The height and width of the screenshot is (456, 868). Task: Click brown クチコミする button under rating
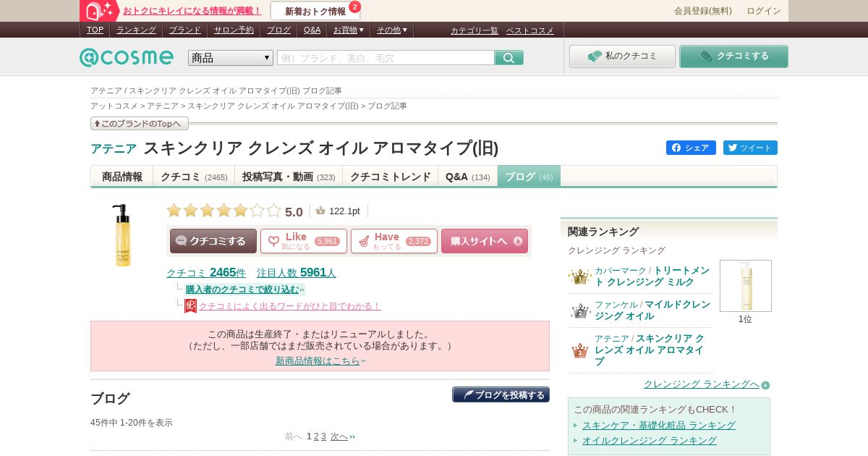(213, 241)
